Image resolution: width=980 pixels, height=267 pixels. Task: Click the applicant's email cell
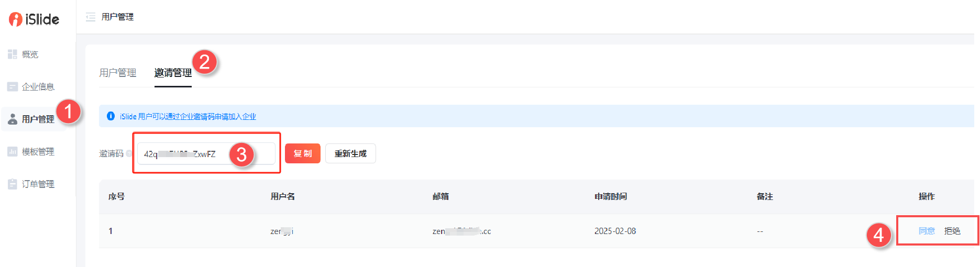tap(461, 231)
